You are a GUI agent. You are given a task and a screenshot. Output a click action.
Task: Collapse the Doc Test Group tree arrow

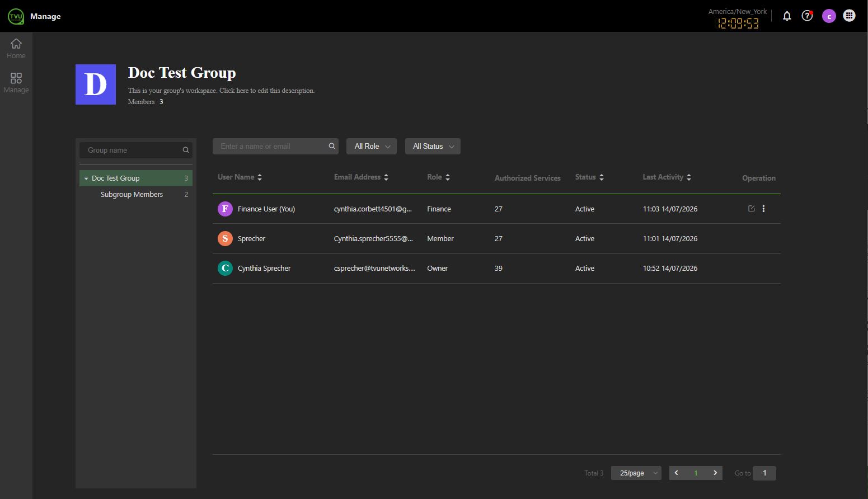[x=86, y=178]
